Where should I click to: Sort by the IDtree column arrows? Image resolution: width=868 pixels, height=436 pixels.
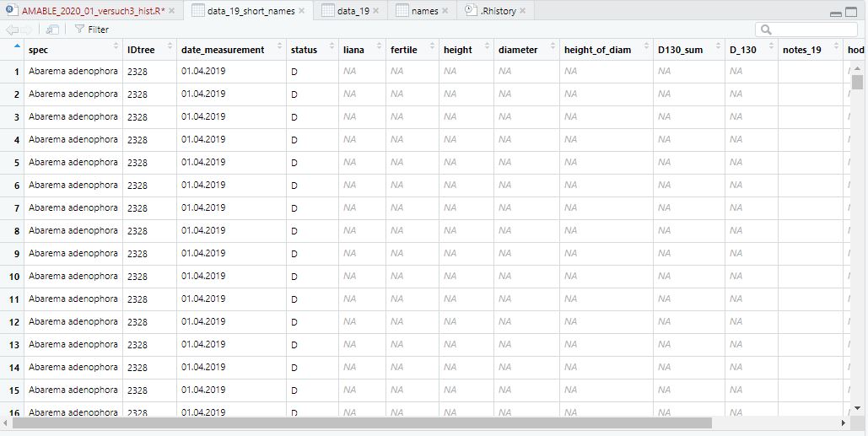[x=170, y=47]
